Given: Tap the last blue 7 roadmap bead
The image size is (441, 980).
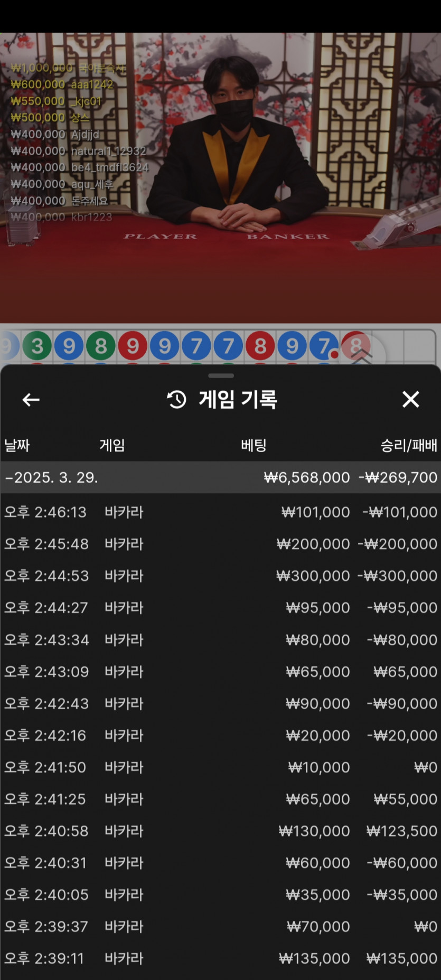Looking at the screenshot, I should [324, 346].
